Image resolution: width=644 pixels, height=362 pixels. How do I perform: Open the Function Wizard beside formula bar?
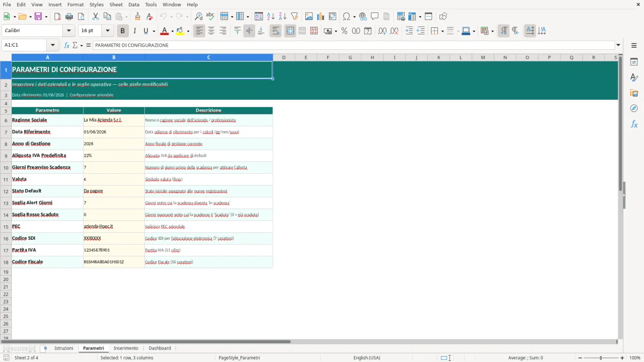(x=67, y=45)
